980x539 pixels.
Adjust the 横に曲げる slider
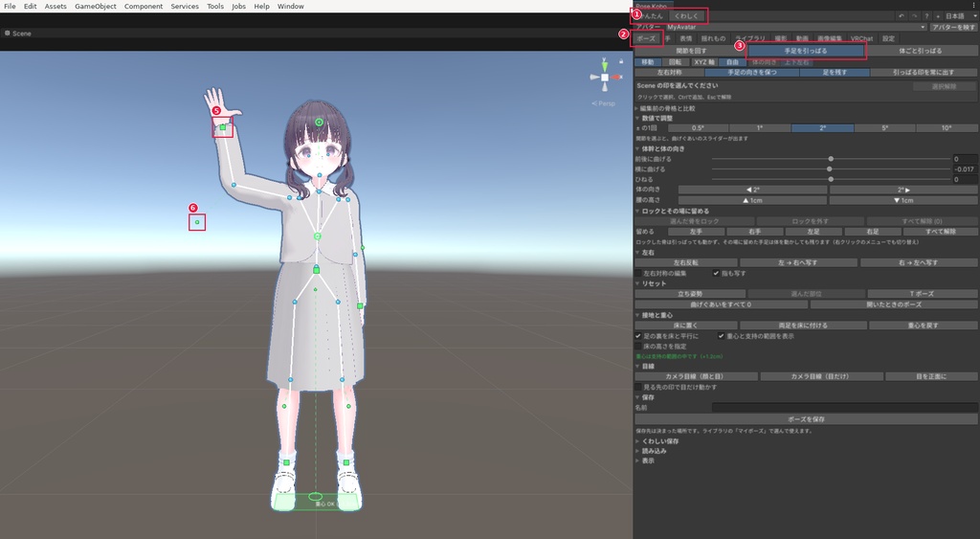(830, 168)
